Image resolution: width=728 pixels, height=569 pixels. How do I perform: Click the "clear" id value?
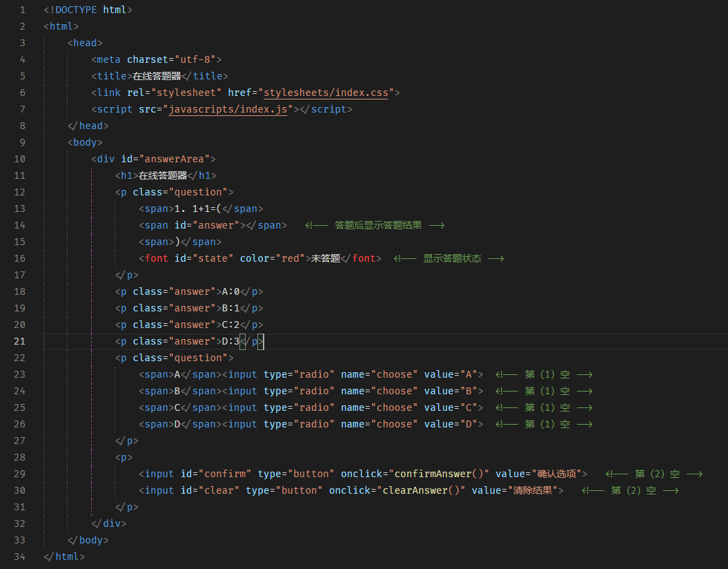(219, 490)
